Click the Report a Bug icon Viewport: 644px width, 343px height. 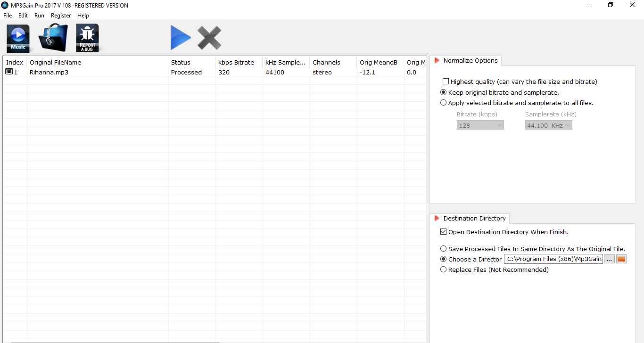87,38
